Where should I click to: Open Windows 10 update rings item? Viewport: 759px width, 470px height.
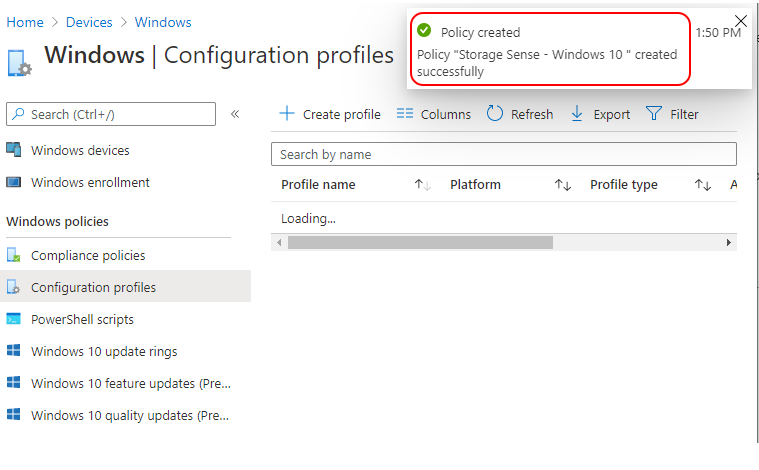(x=104, y=351)
